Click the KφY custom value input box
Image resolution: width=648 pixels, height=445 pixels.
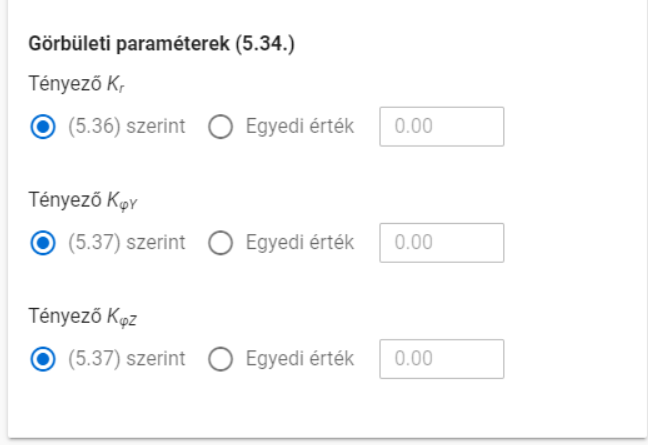(442, 243)
